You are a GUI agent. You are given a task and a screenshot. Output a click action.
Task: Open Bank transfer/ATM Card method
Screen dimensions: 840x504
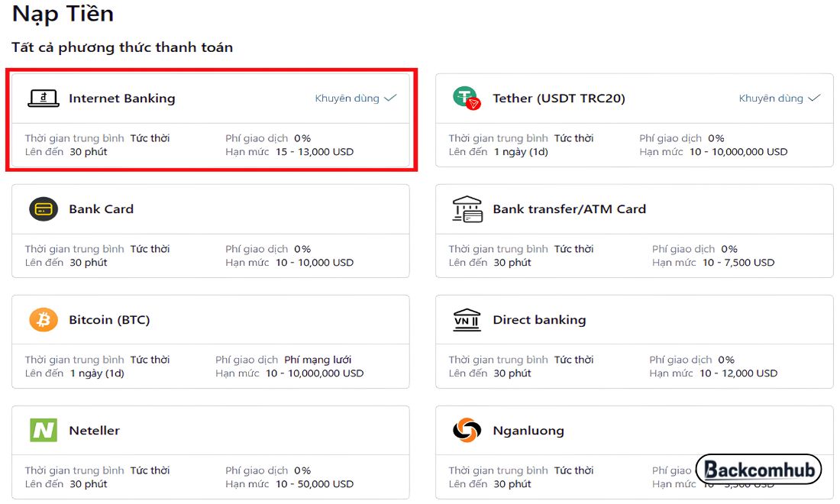(x=635, y=231)
